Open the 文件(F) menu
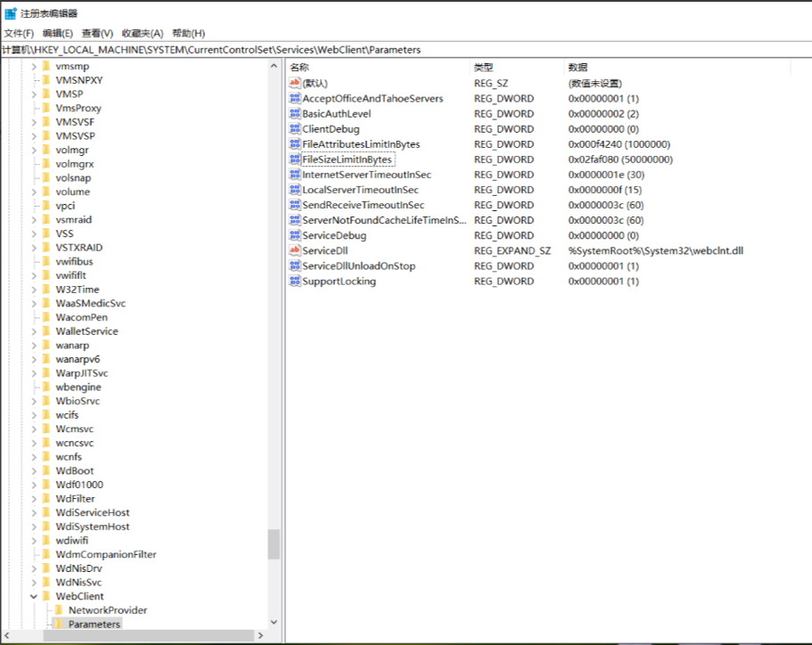 tap(19, 33)
